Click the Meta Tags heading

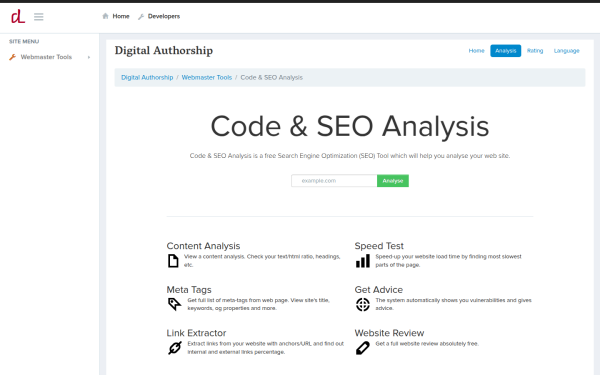189,290
